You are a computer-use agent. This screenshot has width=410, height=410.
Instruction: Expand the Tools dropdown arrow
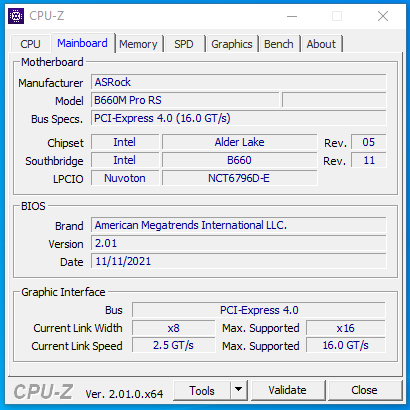coord(238,390)
